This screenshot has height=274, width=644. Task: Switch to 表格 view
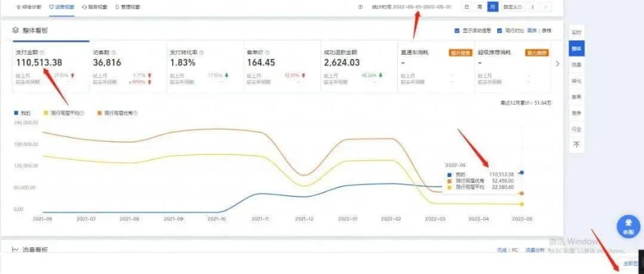(546, 30)
